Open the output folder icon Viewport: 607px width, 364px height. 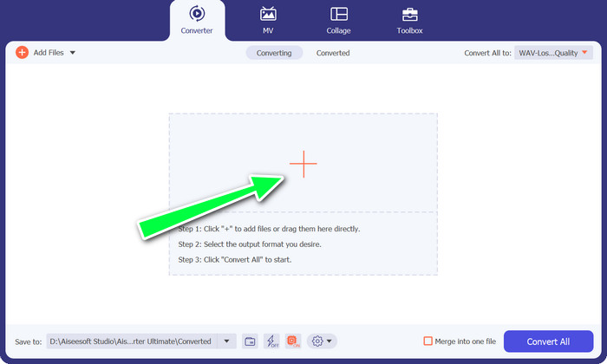(x=250, y=341)
